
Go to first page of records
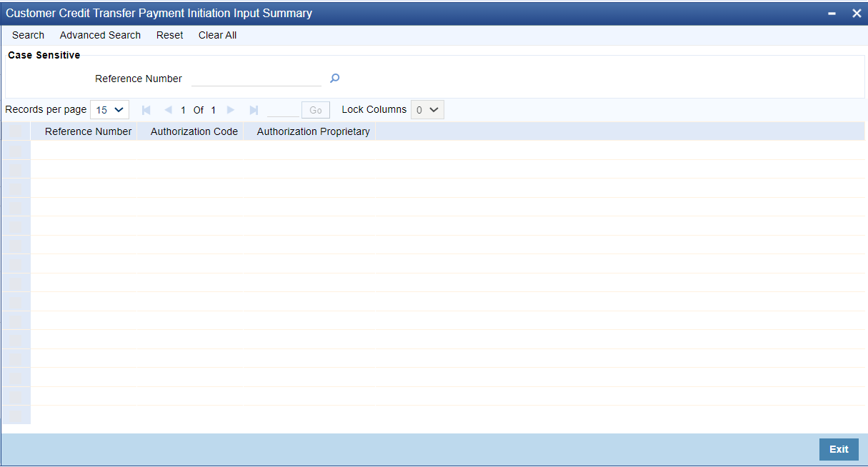point(146,110)
